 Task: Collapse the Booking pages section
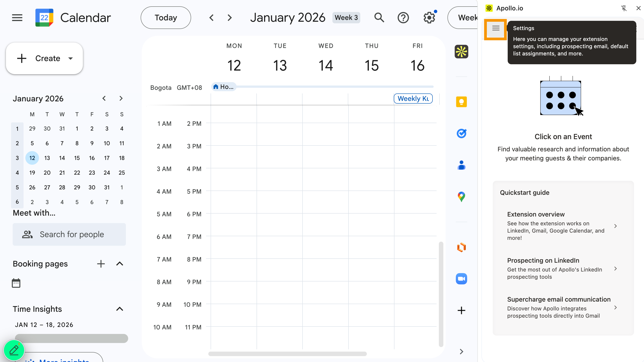tap(120, 264)
